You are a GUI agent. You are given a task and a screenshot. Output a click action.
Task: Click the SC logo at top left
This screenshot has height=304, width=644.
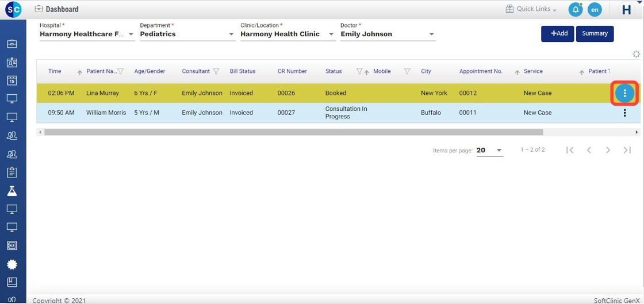click(13, 9)
